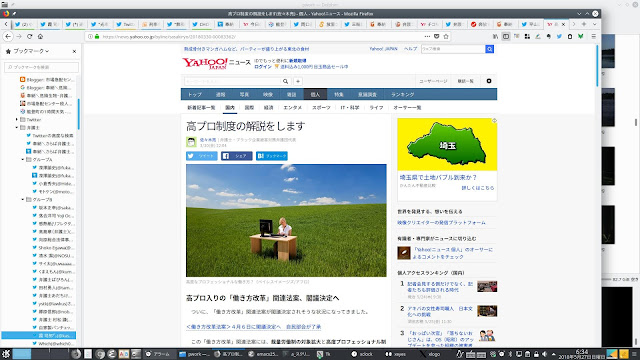Expand the Twitter bookmark folder
Viewport: 640px width, 360px height.
click(17, 120)
